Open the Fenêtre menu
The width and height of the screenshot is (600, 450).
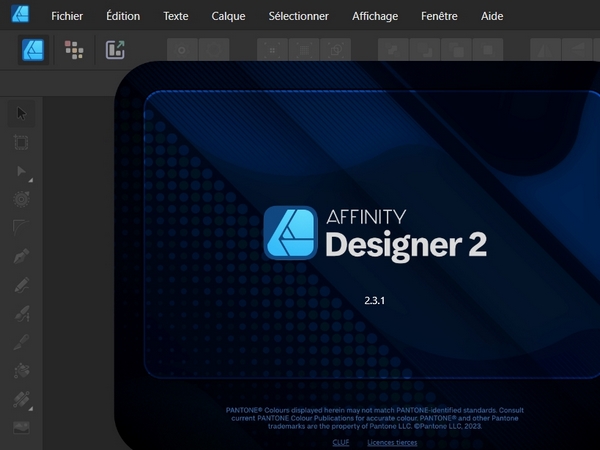[x=439, y=16]
